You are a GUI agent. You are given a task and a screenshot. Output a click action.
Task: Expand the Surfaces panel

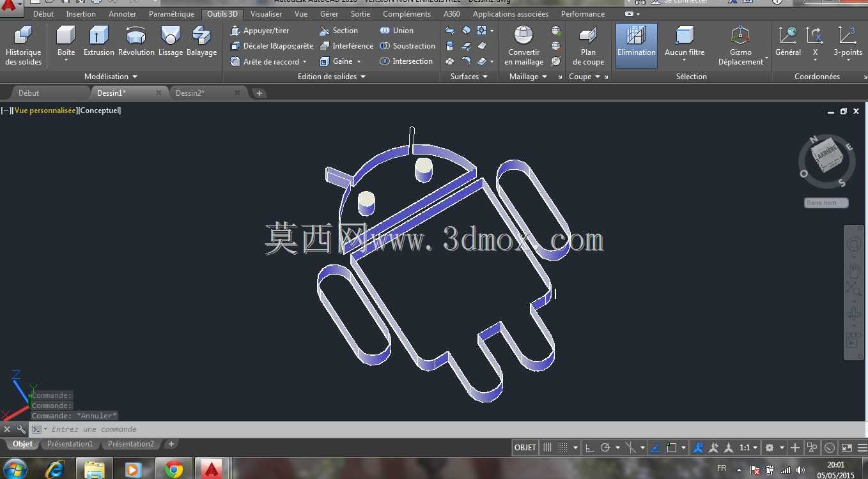[x=469, y=77]
